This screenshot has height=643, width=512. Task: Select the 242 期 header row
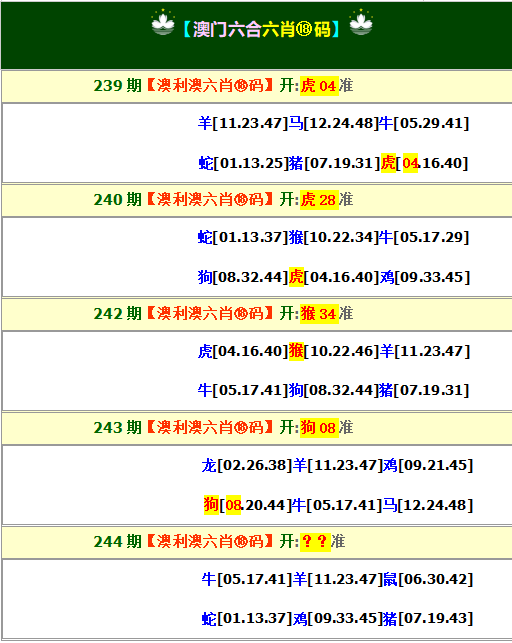[x=257, y=314]
